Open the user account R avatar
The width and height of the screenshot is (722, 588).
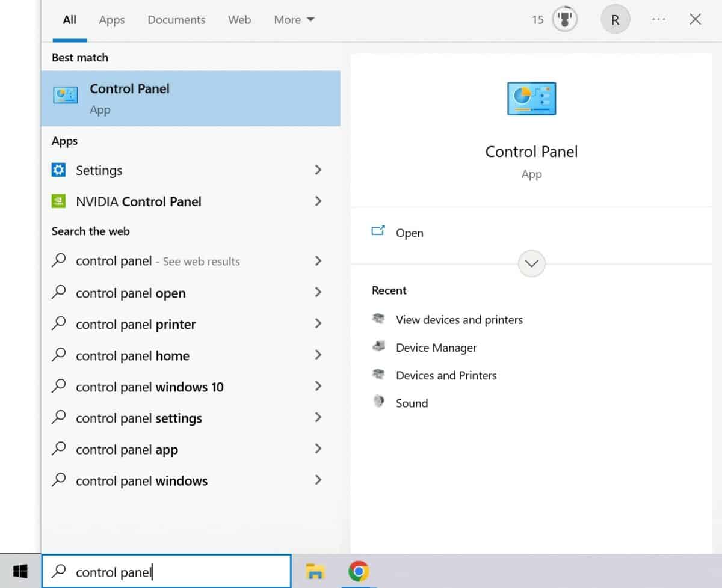pyautogui.click(x=615, y=20)
